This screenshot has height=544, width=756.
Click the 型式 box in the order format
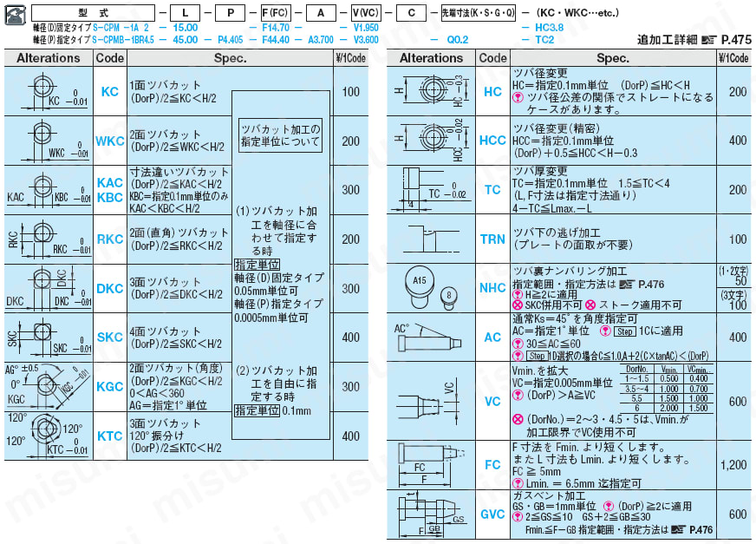[94, 13]
